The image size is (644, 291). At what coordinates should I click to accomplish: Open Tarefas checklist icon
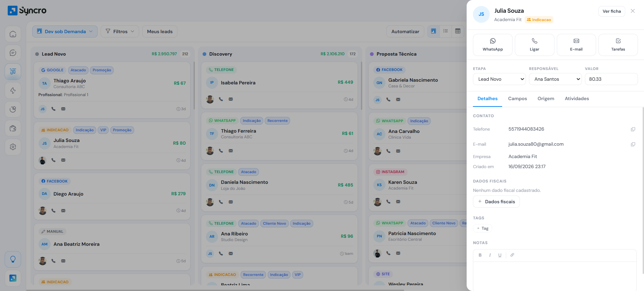(618, 45)
